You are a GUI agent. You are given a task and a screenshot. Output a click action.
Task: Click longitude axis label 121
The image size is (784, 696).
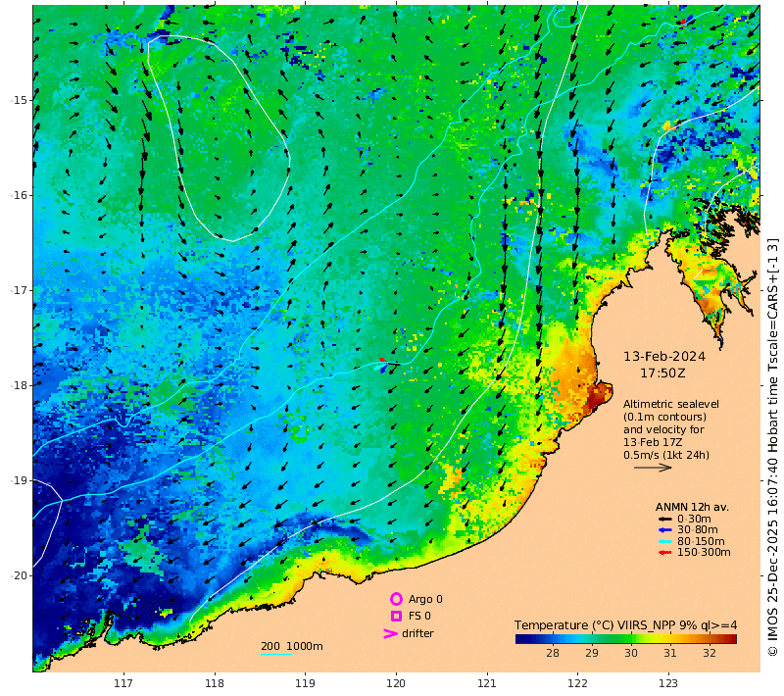pyautogui.click(x=487, y=683)
